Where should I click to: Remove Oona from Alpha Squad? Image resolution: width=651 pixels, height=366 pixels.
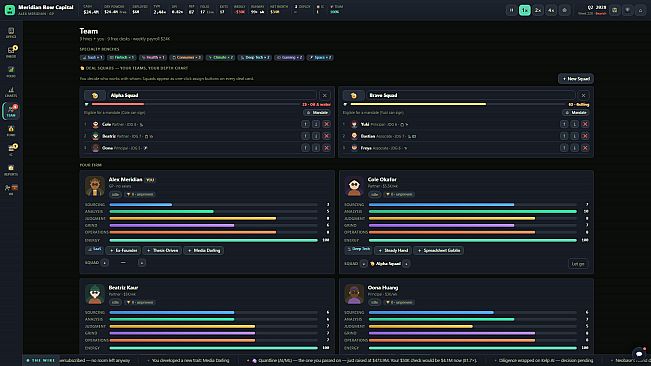[x=327, y=148]
